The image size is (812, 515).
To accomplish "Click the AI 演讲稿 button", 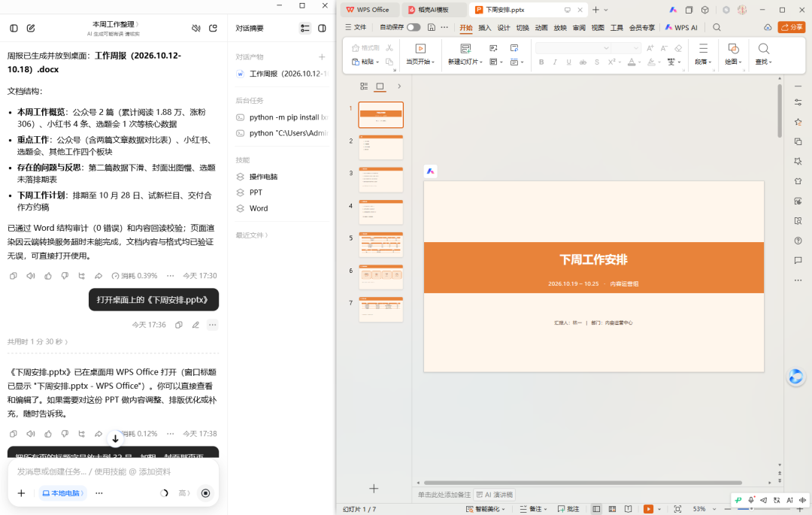I will point(495,495).
